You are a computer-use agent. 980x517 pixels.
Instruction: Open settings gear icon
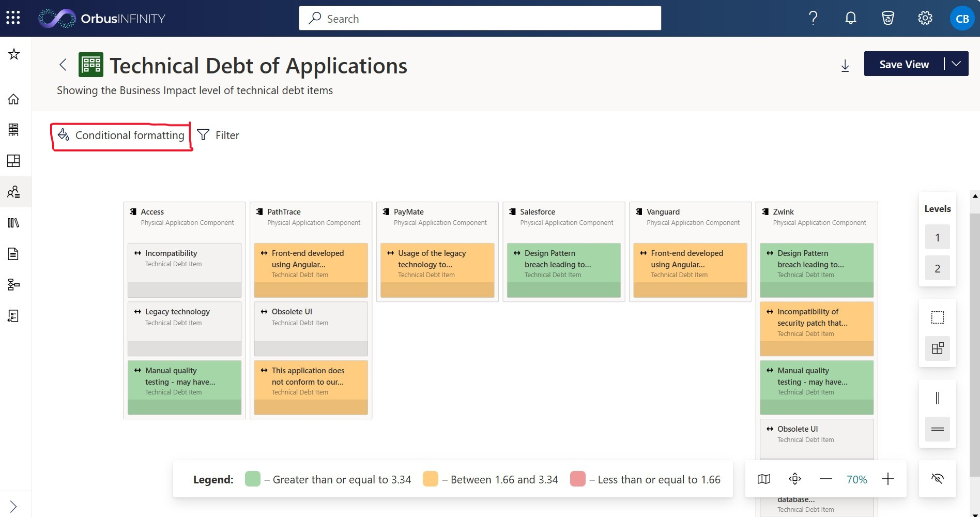coord(925,18)
